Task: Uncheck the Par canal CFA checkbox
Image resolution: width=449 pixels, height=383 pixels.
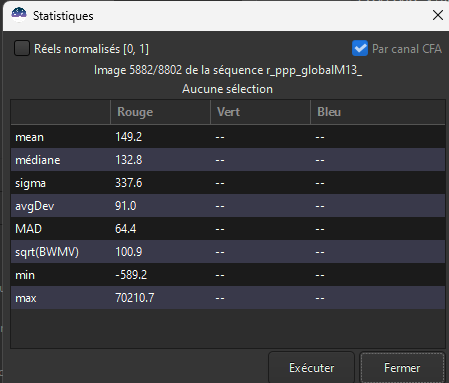Action: tap(360, 48)
